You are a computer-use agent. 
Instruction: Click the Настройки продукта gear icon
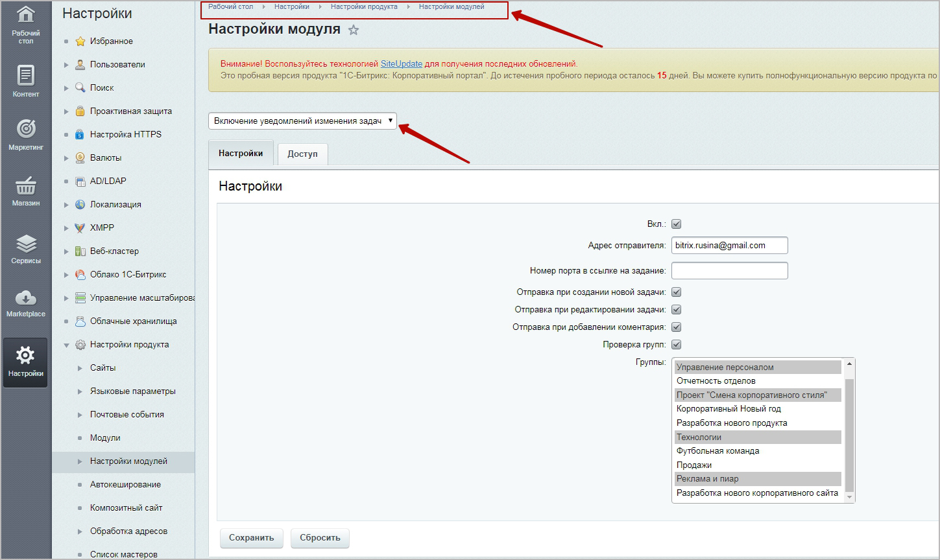(80, 344)
